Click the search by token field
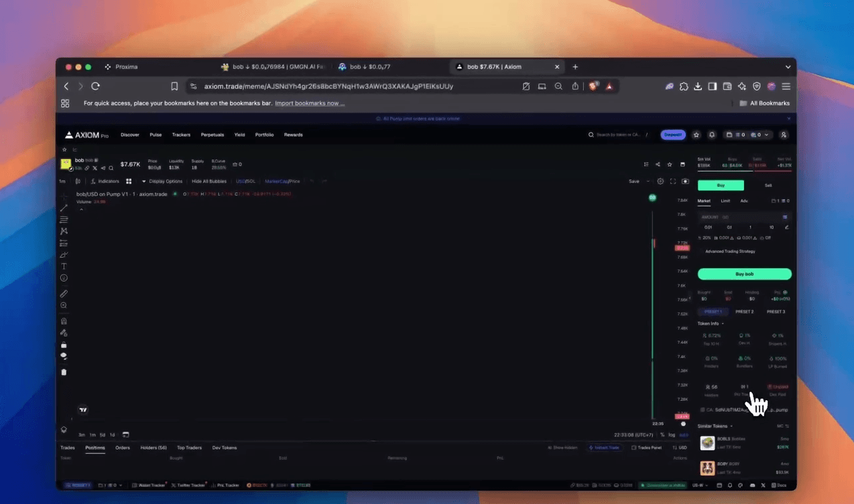Viewport: 854px width, 504px height. [x=617, y=135]
